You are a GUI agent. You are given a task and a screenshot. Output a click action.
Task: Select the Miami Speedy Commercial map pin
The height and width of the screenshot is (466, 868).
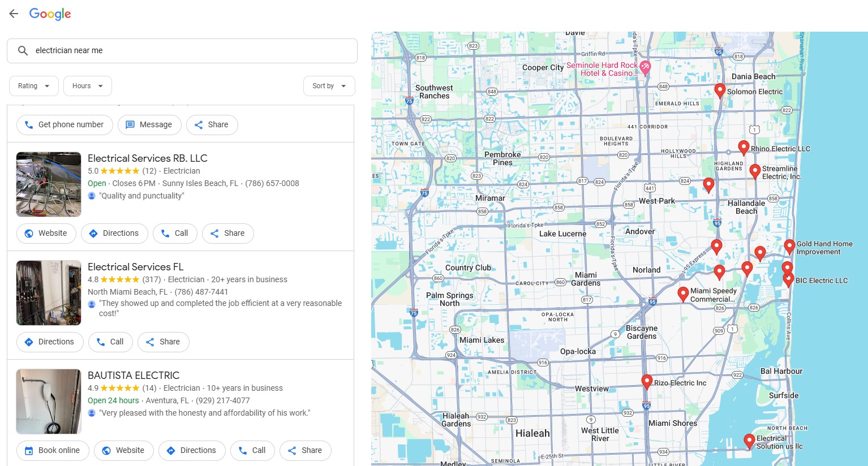[x=683, y=294]
